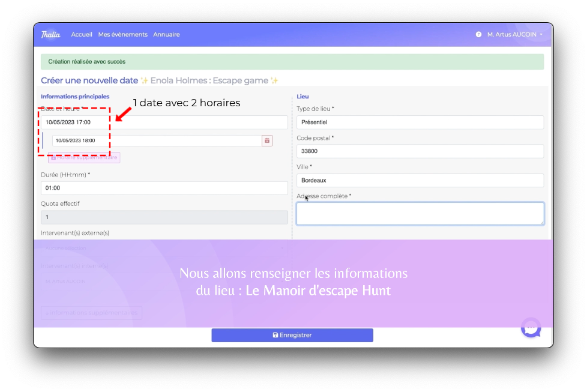Open M. Artus AUCOIN user menu
This screenshot has height=392, width=587.
point(514,35)
